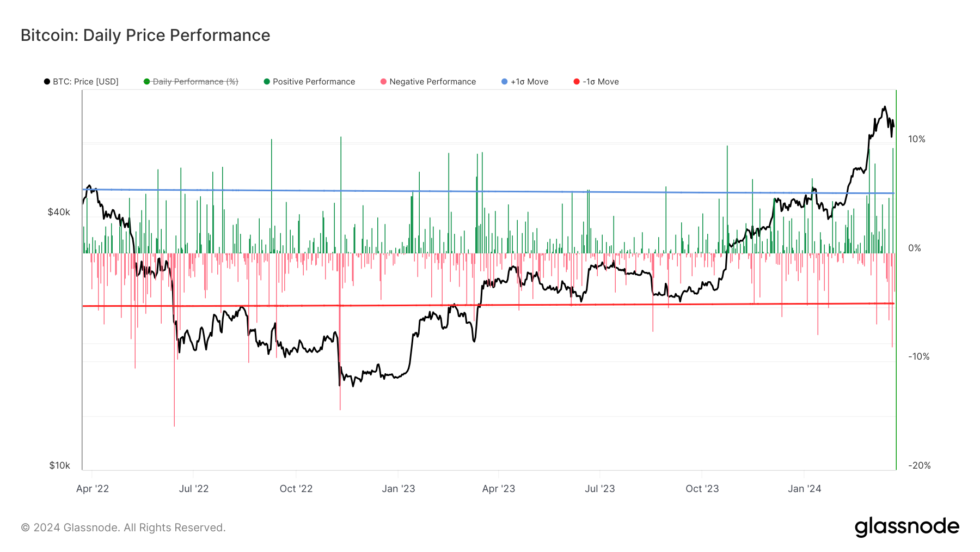Click the red -1σ Move legend dot

click(577, 82)
